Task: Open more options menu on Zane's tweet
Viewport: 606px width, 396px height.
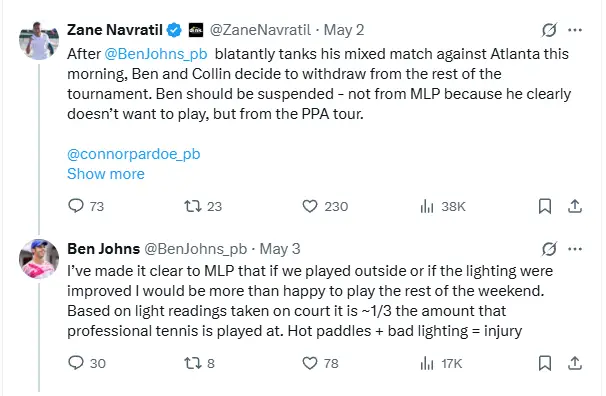Action: tap(575, 30)
